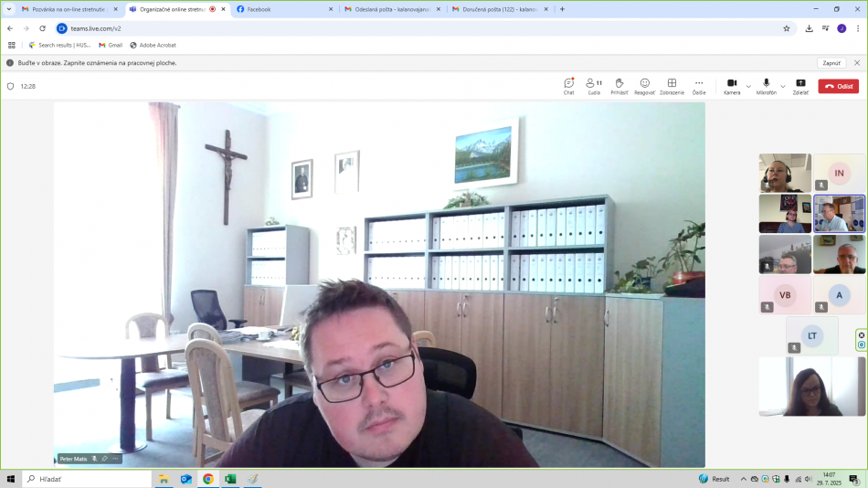Select the VB participant tile
The height and width of the screenshot is (488, 868).
pos(785,295)
